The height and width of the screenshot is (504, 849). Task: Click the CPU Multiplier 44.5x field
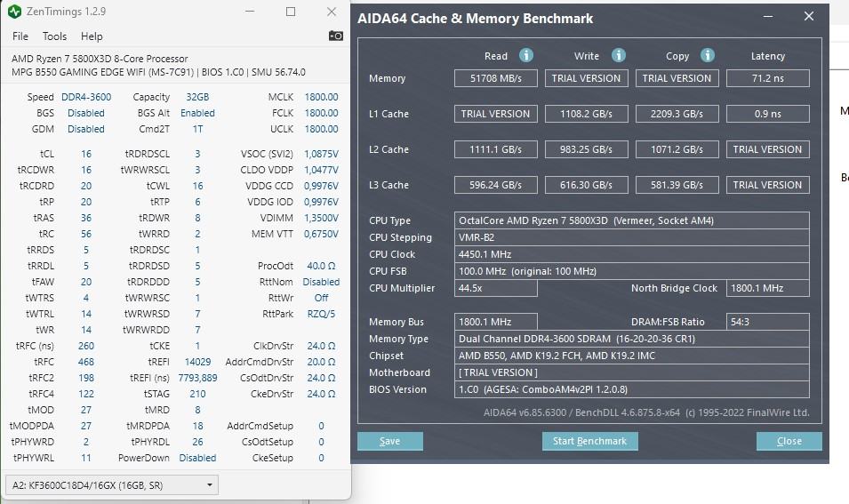(x=496, y=288)
